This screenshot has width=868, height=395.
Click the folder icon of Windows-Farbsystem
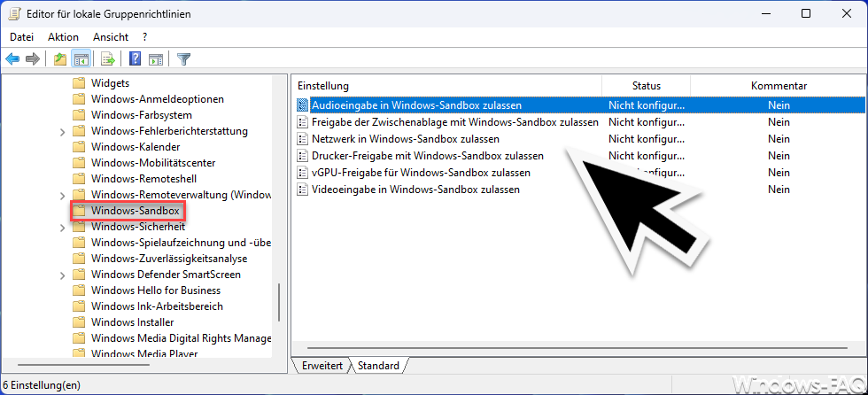tap(79, 115)
